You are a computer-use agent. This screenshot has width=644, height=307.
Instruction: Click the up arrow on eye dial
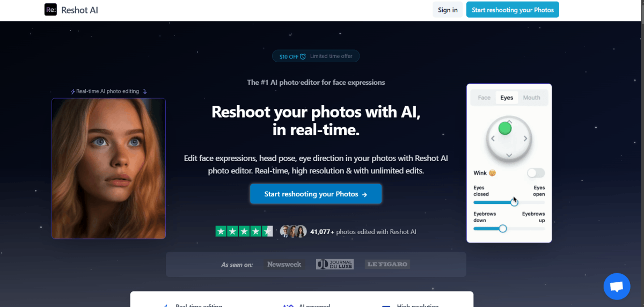[x=509, y=122]
